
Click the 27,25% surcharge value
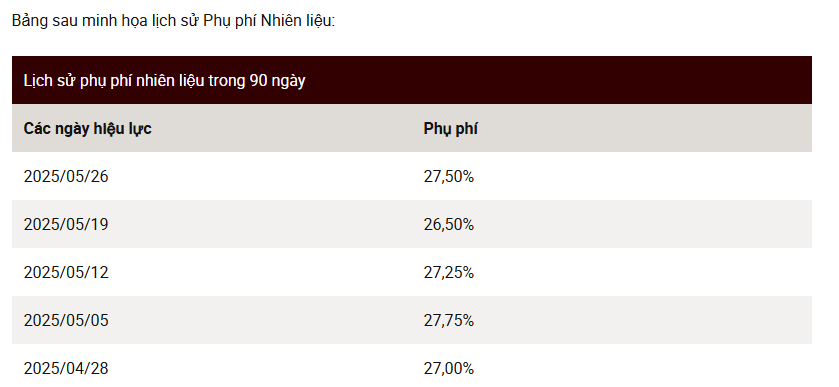449,272
